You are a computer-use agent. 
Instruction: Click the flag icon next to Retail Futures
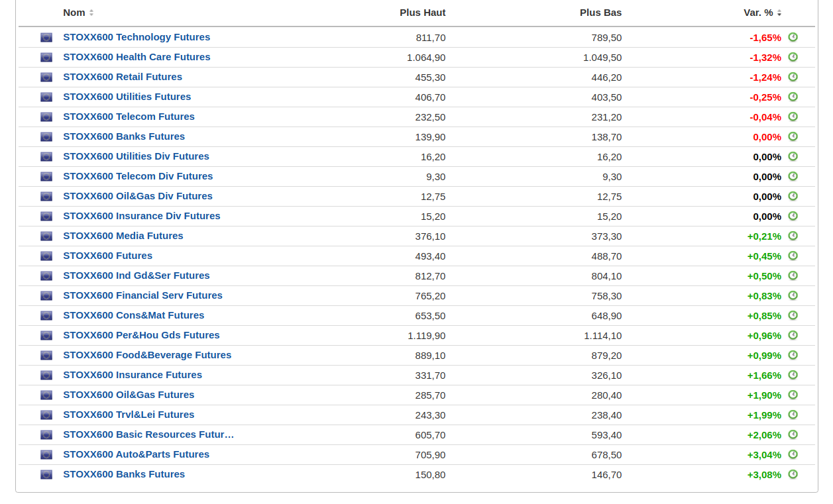coord(46,77)
